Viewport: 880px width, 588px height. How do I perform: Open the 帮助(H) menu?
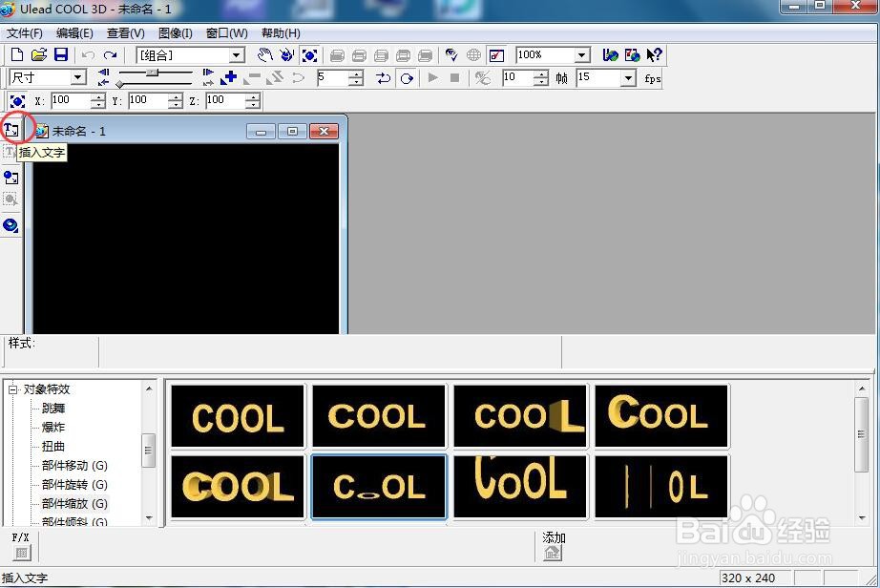click(x=281, y=33)
